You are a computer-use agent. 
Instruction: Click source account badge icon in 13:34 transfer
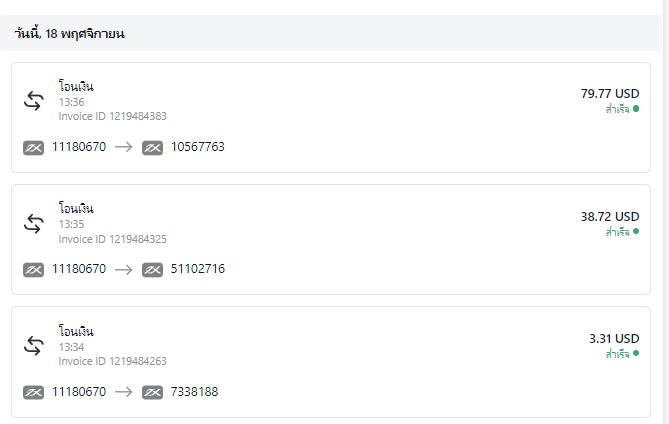pyautogui.click(x=33, y=392)
